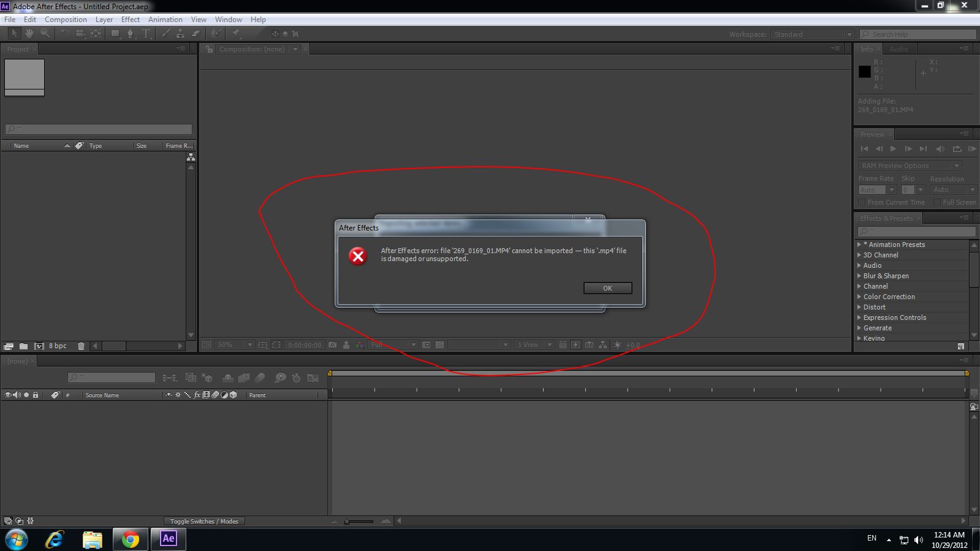Click the timeline Auto-keyframe stopwatch icon
Screen dimensions: 980x551
pos(297,378)
